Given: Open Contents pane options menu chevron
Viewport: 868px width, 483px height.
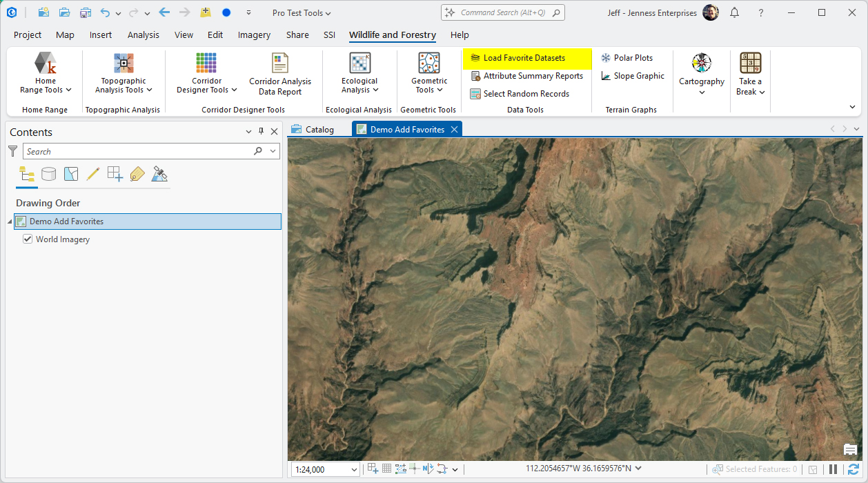Looking at the screenshot, I should (248, 132).
